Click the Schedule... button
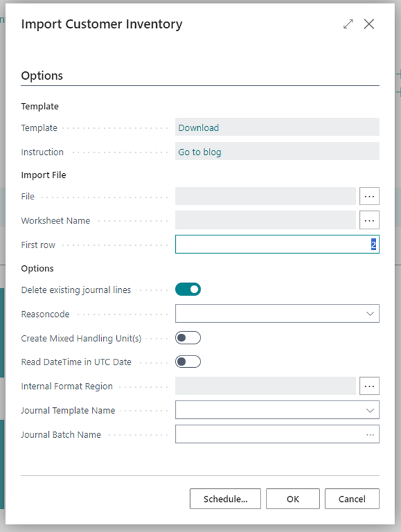The width and height of the screenshot is (401, 532). click(225, 499)
